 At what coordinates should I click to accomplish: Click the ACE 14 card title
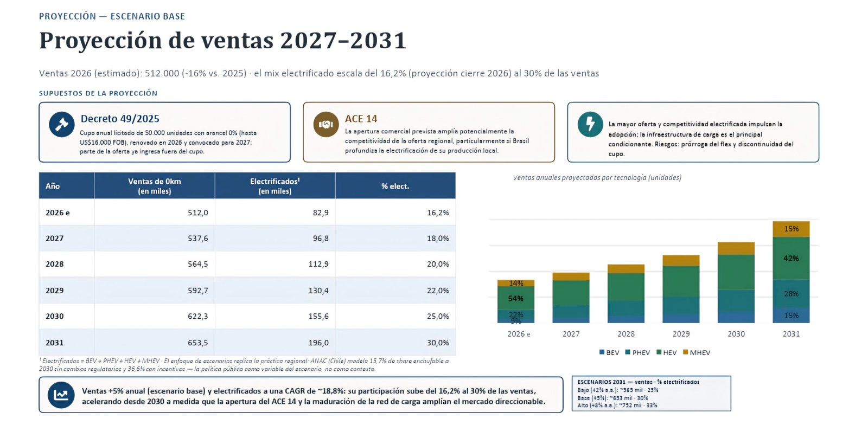(361, 119)
